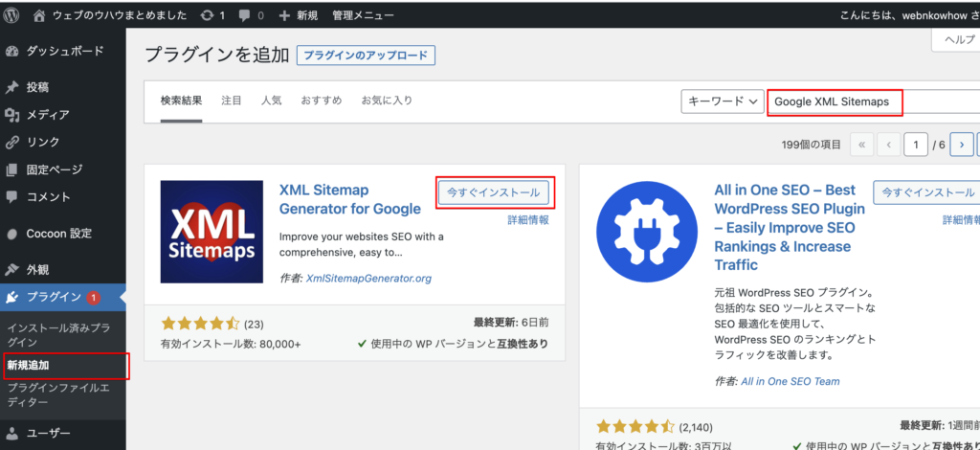
Task: Click the All in One SEO gear logo
Action: click(647, 233)
